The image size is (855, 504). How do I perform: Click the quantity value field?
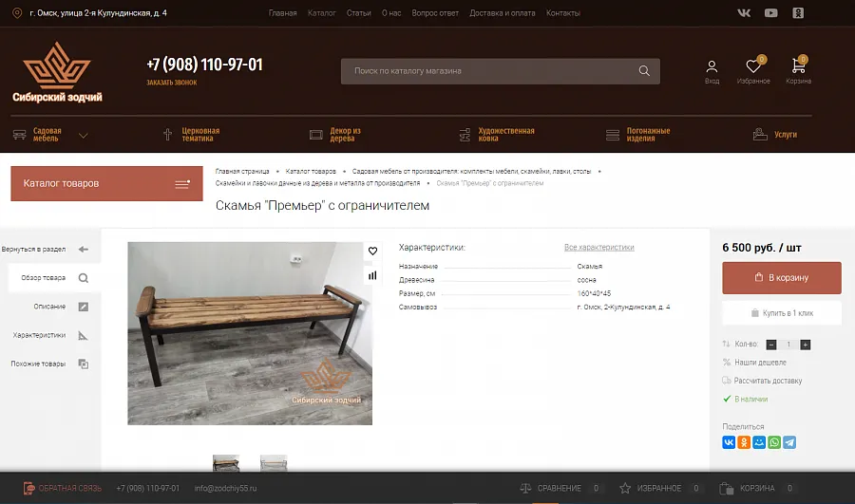[788, 345]
